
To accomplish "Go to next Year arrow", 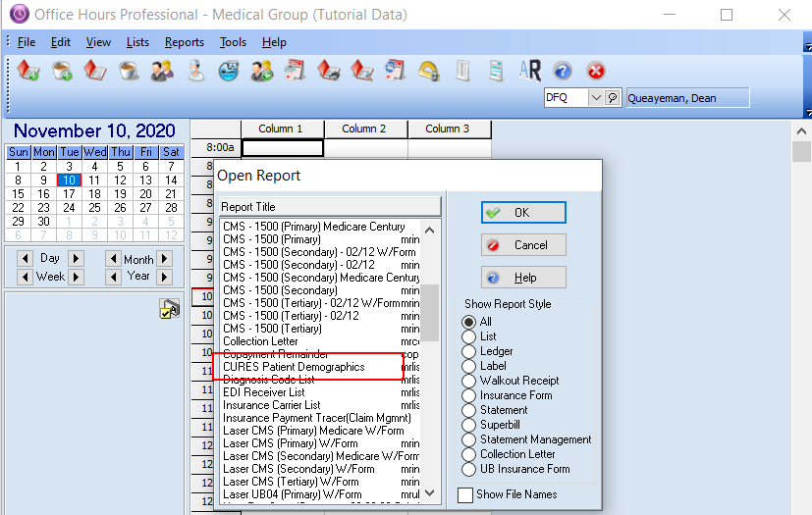I will pos(165,277).
